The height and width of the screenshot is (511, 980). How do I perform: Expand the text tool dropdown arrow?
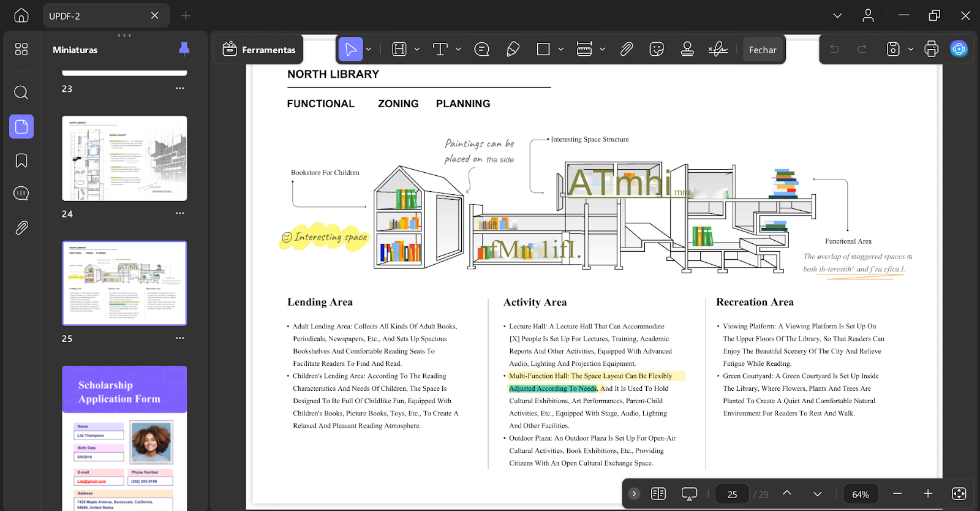click(x=458, y=50)
